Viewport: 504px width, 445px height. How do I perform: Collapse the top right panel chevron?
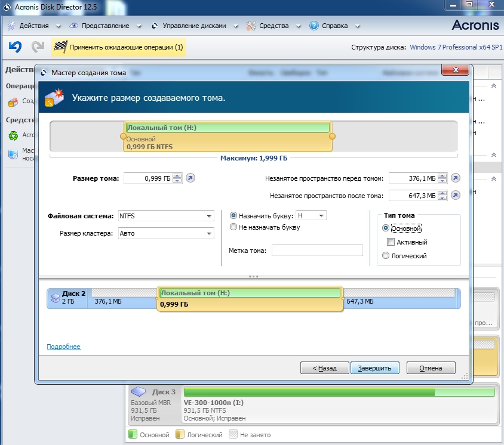click(494, 86)
